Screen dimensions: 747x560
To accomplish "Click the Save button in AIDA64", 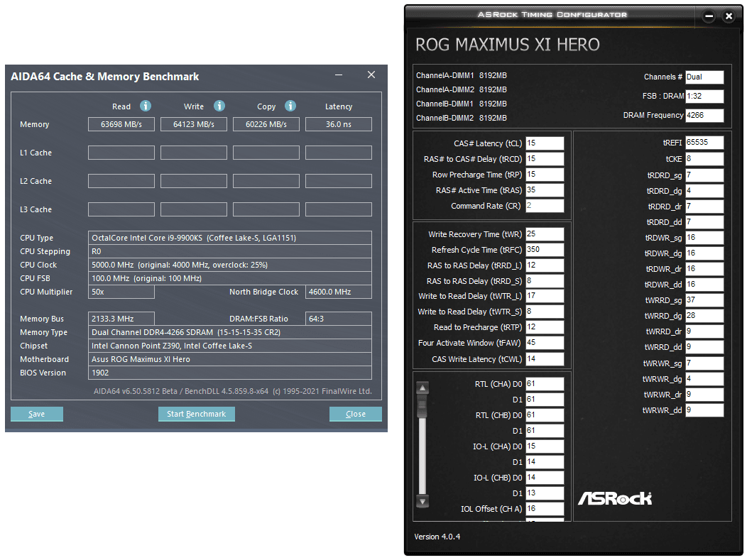I will (37, 414).
